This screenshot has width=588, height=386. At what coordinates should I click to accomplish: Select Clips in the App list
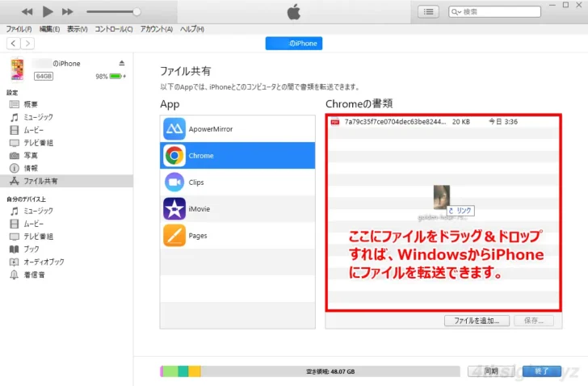pyautogui.click(x=237, y=183)
